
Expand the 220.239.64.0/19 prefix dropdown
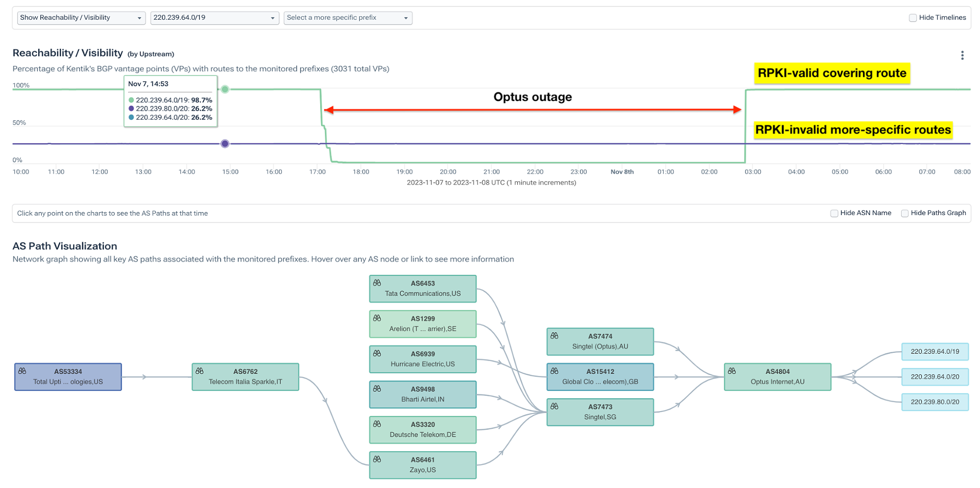215,18
